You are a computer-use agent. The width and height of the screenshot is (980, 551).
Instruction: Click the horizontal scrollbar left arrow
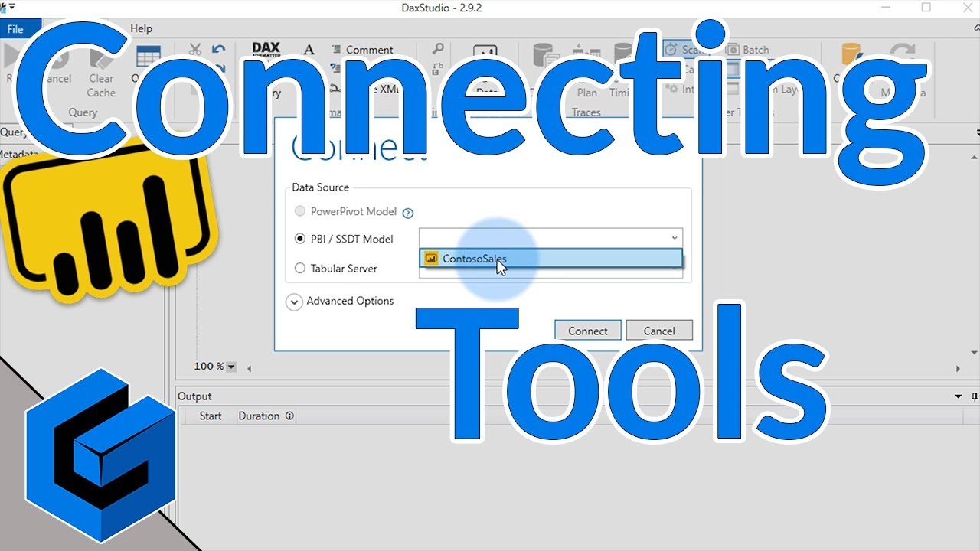pos(248,368)
